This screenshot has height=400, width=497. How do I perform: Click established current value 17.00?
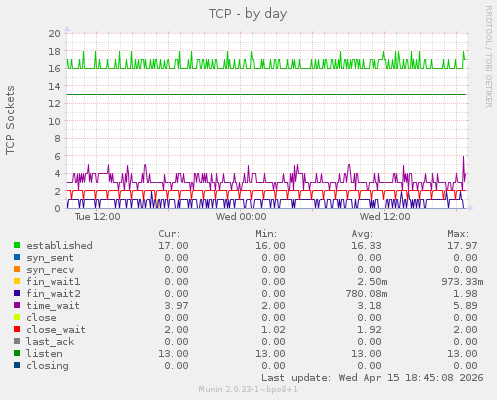click(173, 246)
